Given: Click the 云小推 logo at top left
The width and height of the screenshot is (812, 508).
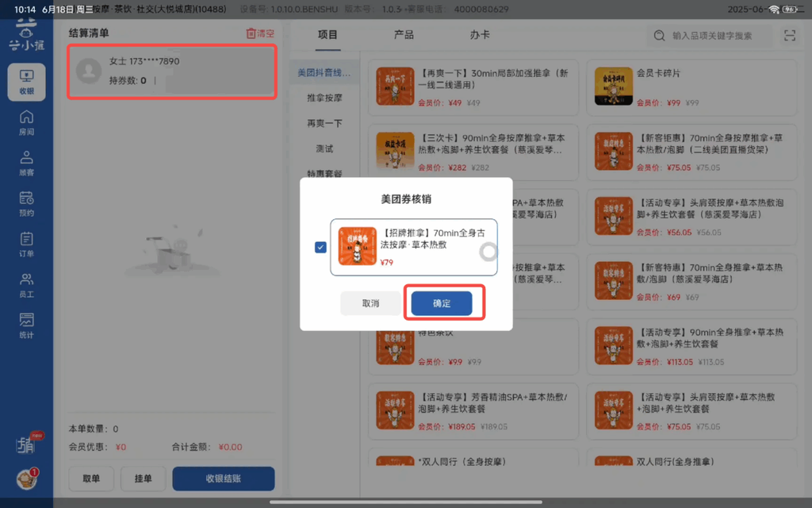Looking at the screenshot, I should [26, 35].
